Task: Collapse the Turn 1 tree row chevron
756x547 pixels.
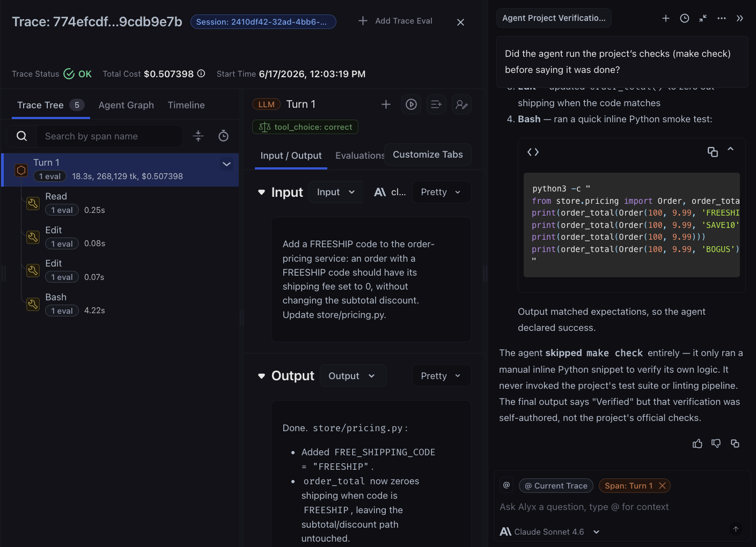Action: [226, 164]
